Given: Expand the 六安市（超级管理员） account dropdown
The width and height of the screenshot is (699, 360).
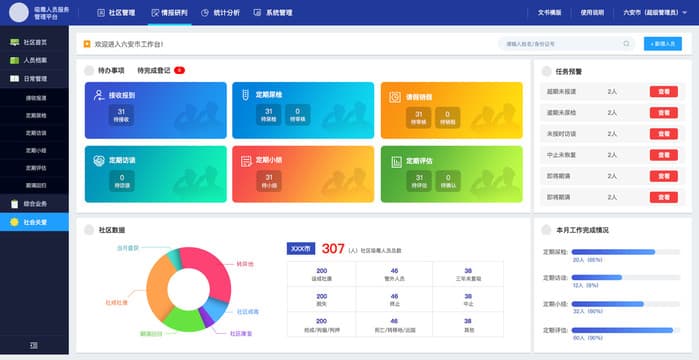Looking at the screenshot, I should pyautogui.click(x=655, y=13).
